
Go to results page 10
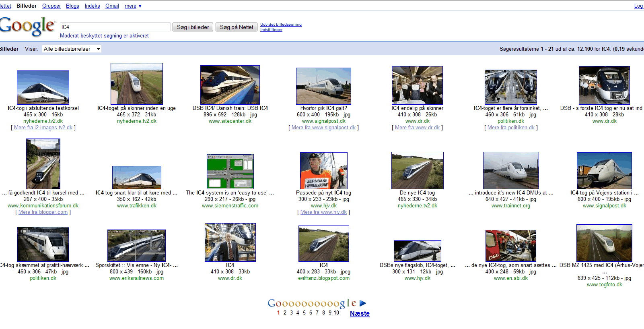[336, 313]
